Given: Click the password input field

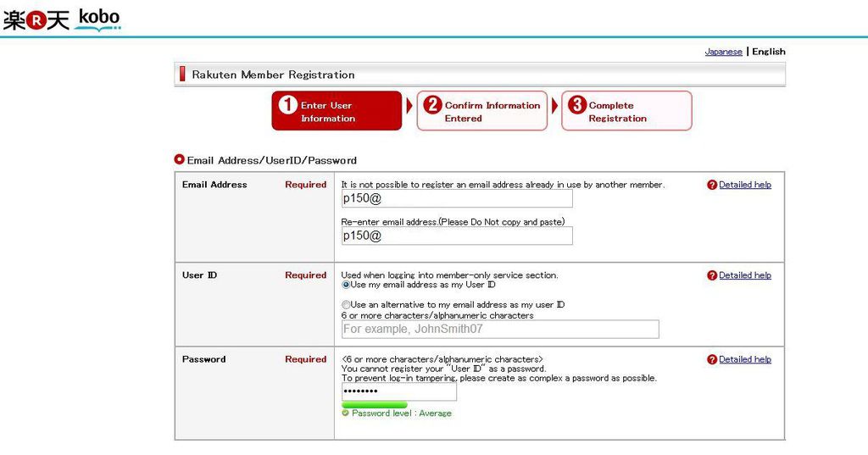Looking at the screenshot, I should 398,392.
